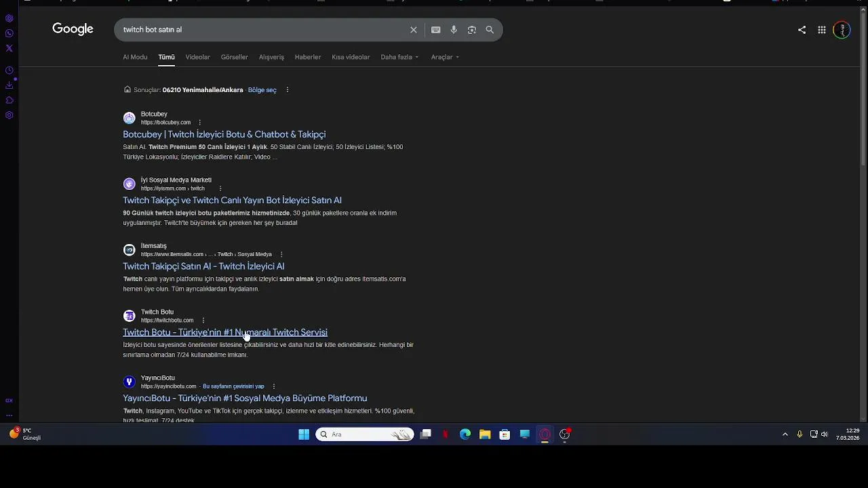This screenshot has height=488, width=868.
Task: Open the Google apps grid
Action: (x=822, y=30)
